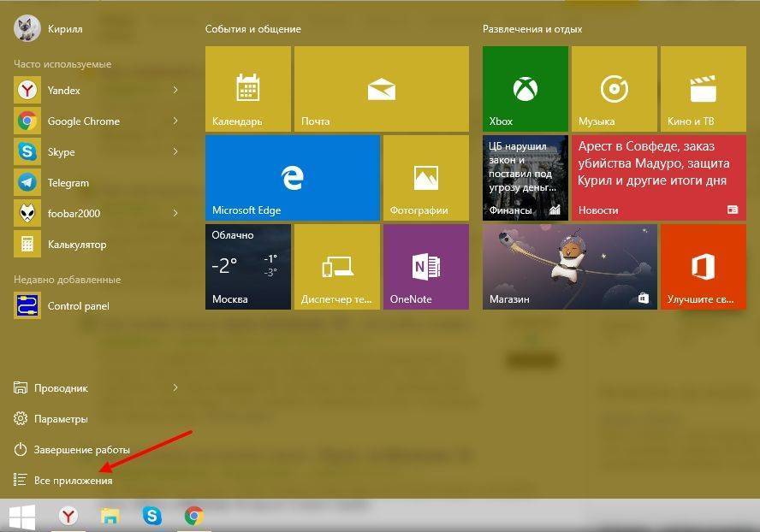
Task: Open the Xbox tile
Action: coord(525,88)
